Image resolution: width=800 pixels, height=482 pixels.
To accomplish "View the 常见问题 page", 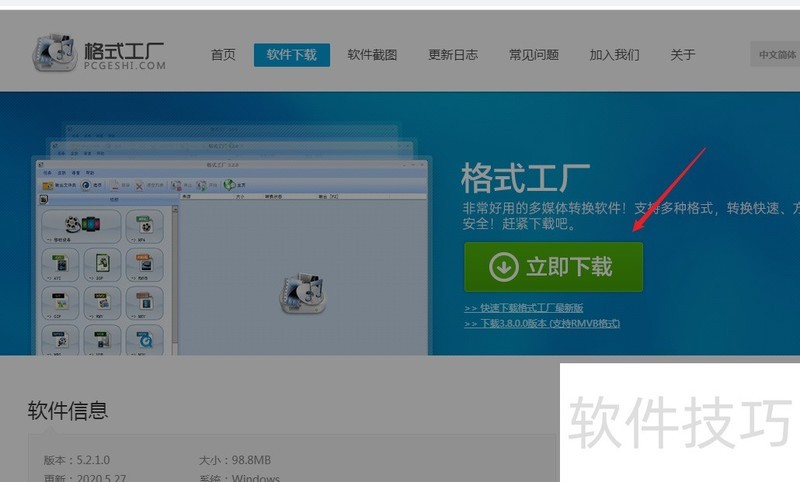I will pos(534,55).
